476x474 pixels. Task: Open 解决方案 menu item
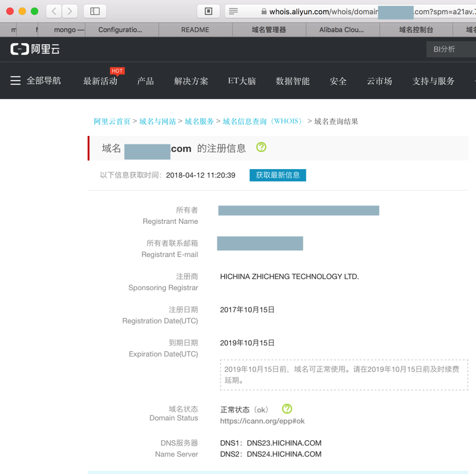click(x=191, y=81)
